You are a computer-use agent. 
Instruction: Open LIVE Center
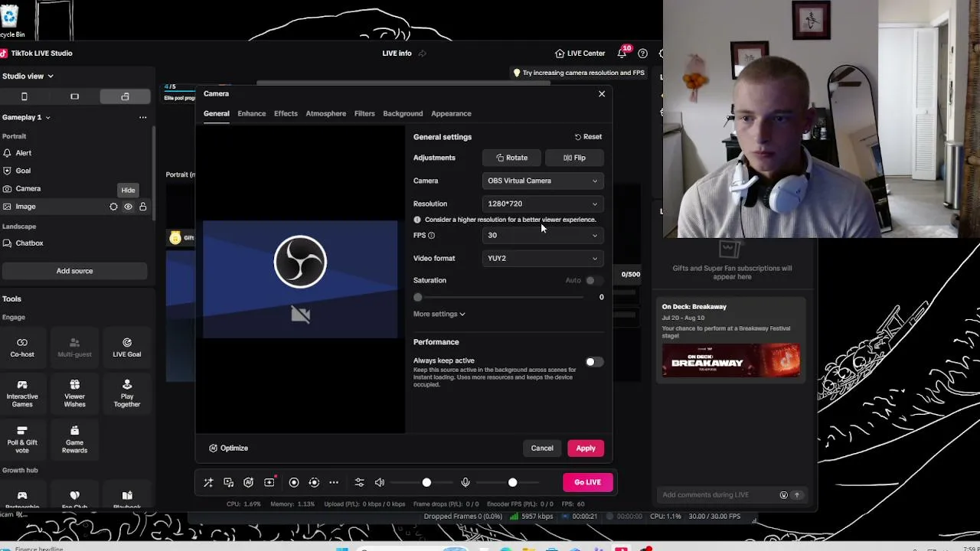pos(580,54)
